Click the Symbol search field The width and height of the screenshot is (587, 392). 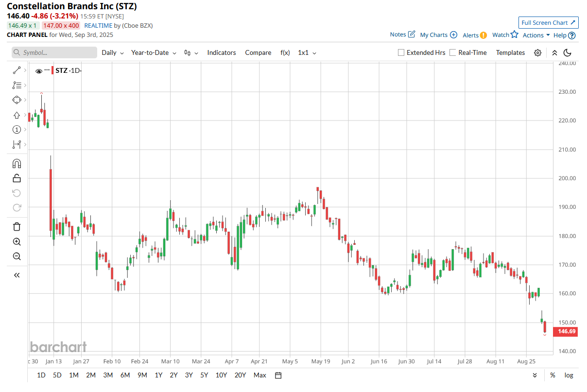[54, 52]
